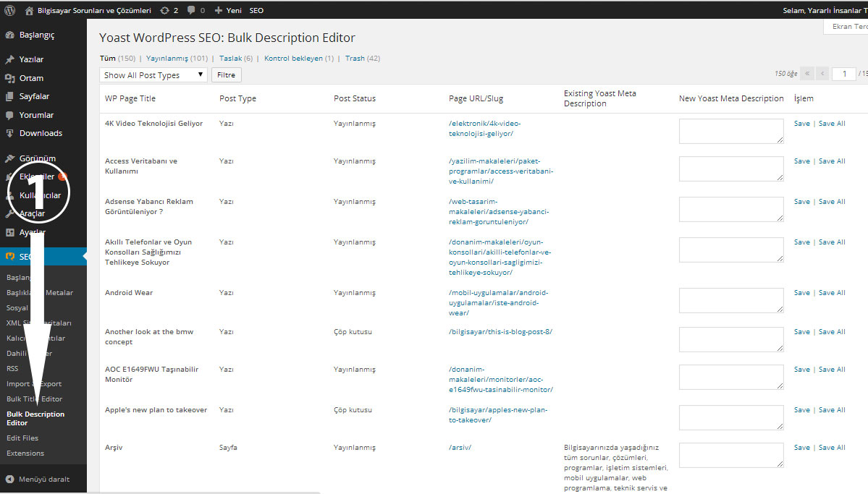Click Save for Akıllı Telefonlar ve Oyun Konsolları row
The height and width of the screenshot is (494, 868).
tap(801, 242)
